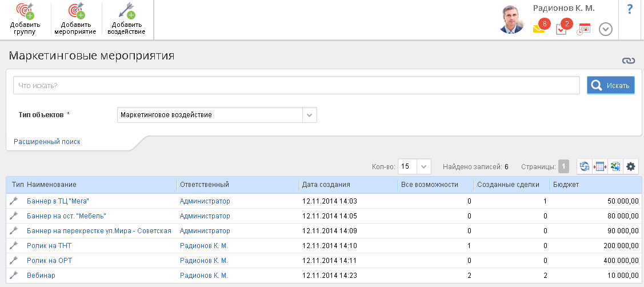Open the 'Кол-во' records per page dropdown
Image resolution: width=644 pixels, height=287 pixels.
click(x=424, y=167)
